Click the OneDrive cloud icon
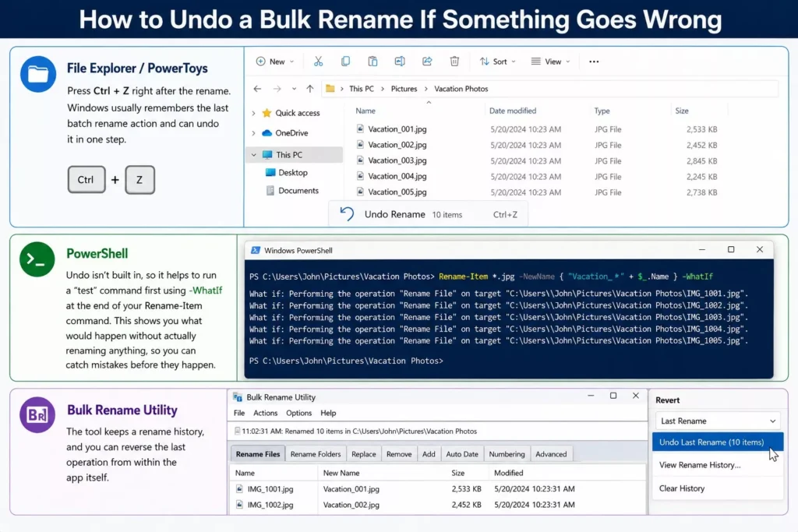 coord(267,132)
